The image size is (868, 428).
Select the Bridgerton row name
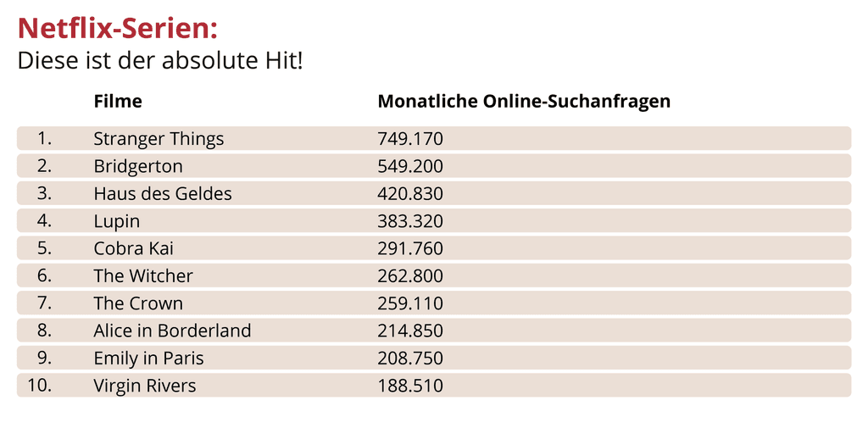138,166
